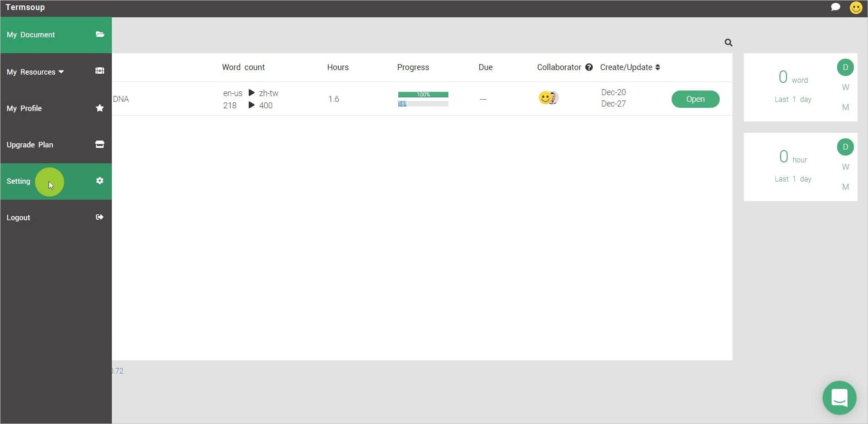Click the store icon beside Upgrade Plan
This screenshot has height=424, width=868.
coord(100,144)
